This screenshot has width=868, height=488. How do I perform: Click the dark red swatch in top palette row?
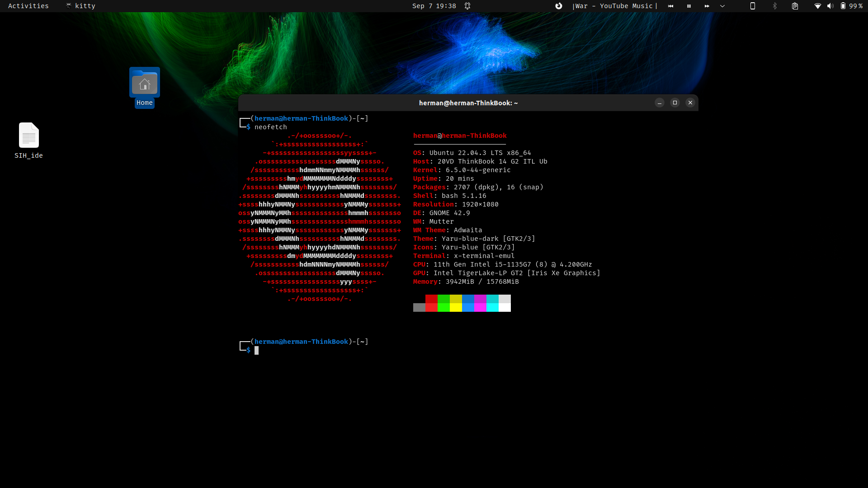click(431, 299)
